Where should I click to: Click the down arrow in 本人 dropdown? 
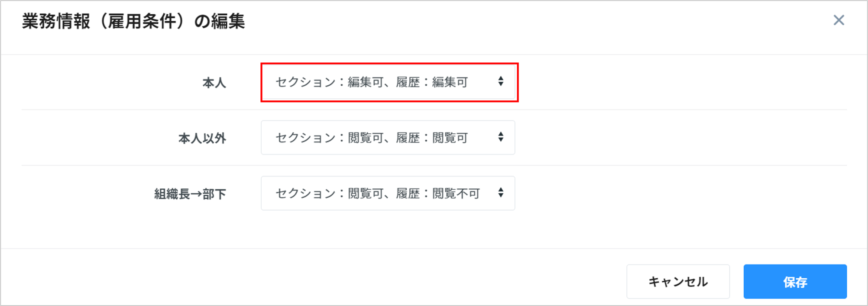(501, 84)
